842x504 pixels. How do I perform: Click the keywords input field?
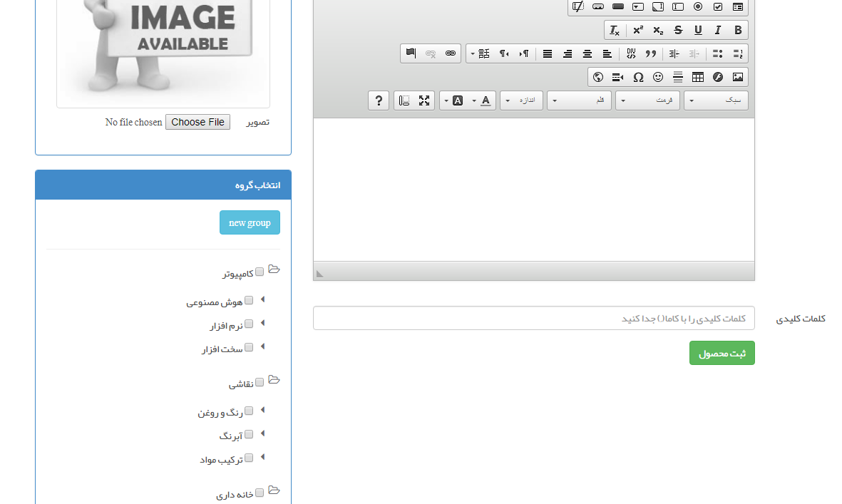533,318
